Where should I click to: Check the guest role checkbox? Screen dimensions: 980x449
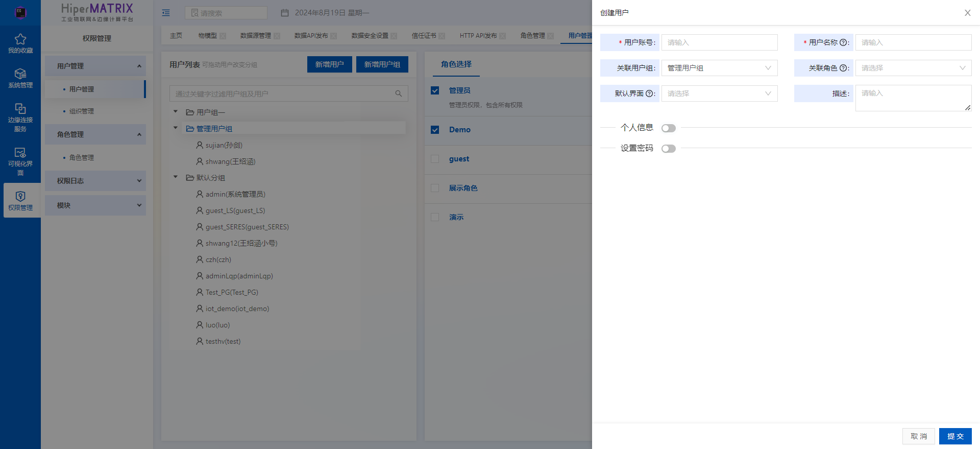[x=435, y=159]
